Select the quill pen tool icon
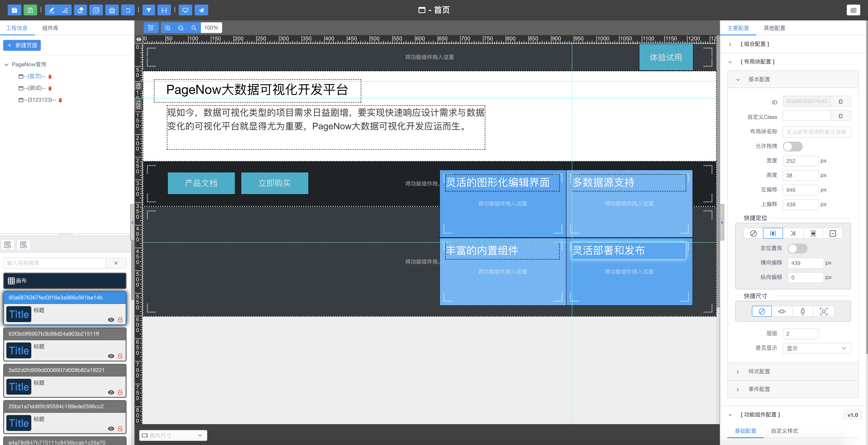 [x=51, y=10]
